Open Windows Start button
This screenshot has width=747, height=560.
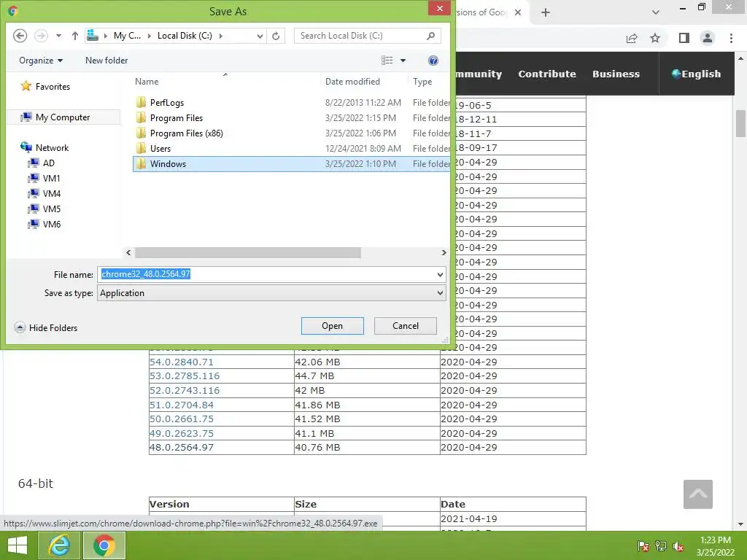tap(18, 545)
